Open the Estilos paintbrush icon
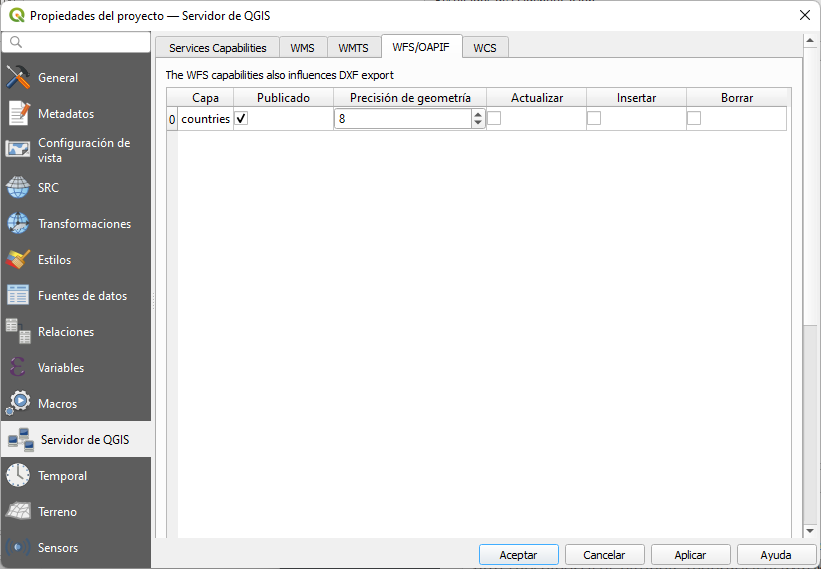 tap(18, 260)
